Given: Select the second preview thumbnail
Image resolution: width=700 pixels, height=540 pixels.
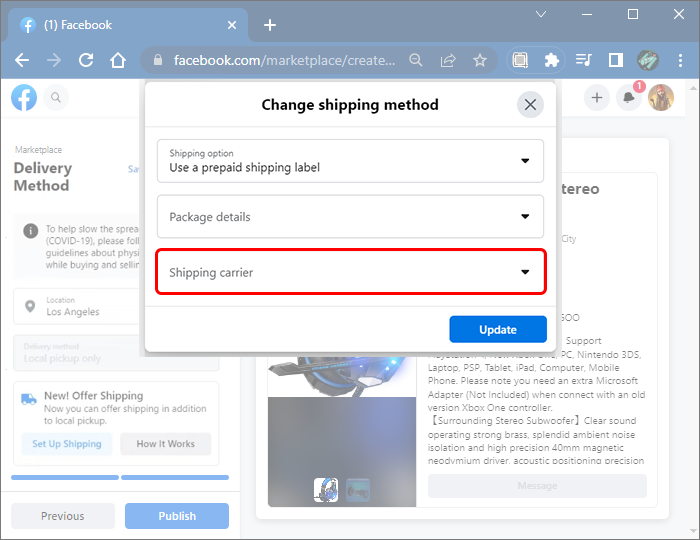Looking at the screenshot, I should 358,490.
